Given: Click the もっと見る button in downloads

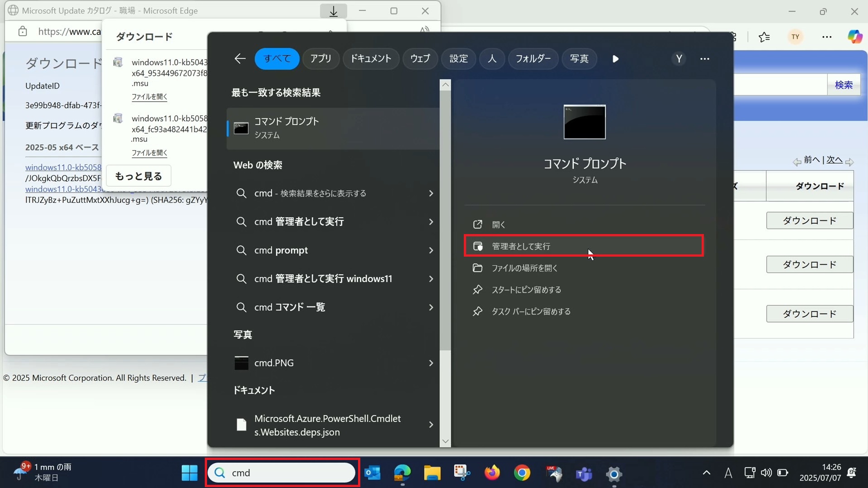Looking at the screenshot, I should tap(138, 176).
